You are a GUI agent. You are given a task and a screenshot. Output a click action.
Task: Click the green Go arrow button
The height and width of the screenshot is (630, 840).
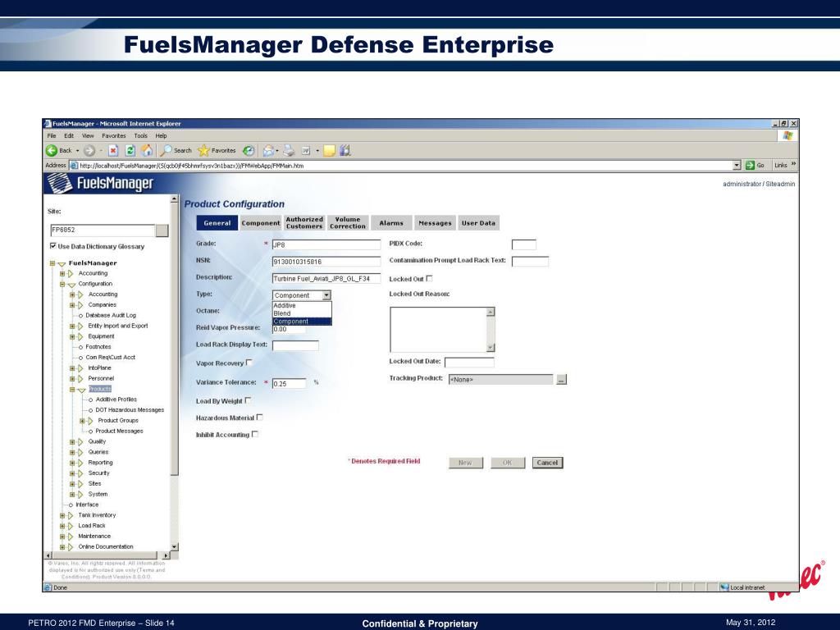click(x=750, y=166)
